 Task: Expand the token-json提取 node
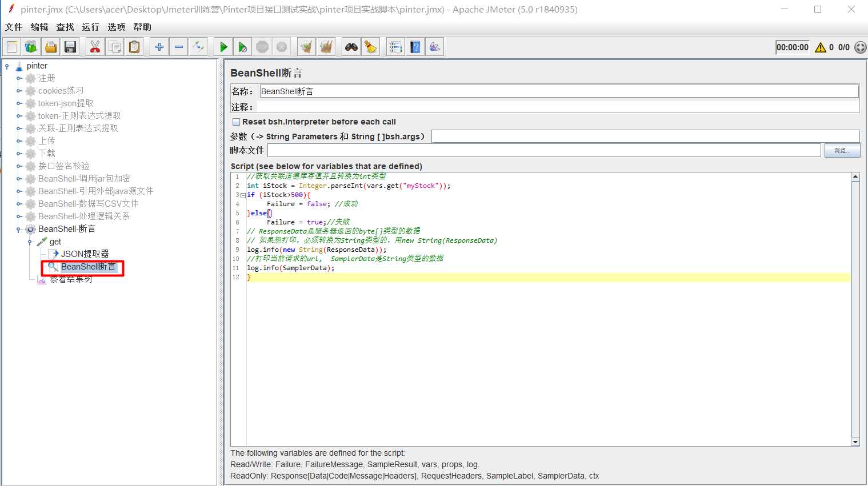point(19,103)
